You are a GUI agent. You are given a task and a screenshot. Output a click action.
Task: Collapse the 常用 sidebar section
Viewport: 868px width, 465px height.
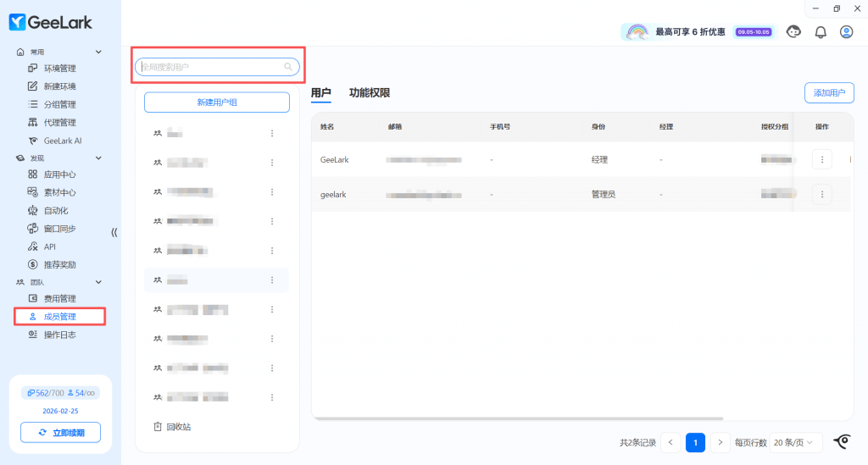98,53
